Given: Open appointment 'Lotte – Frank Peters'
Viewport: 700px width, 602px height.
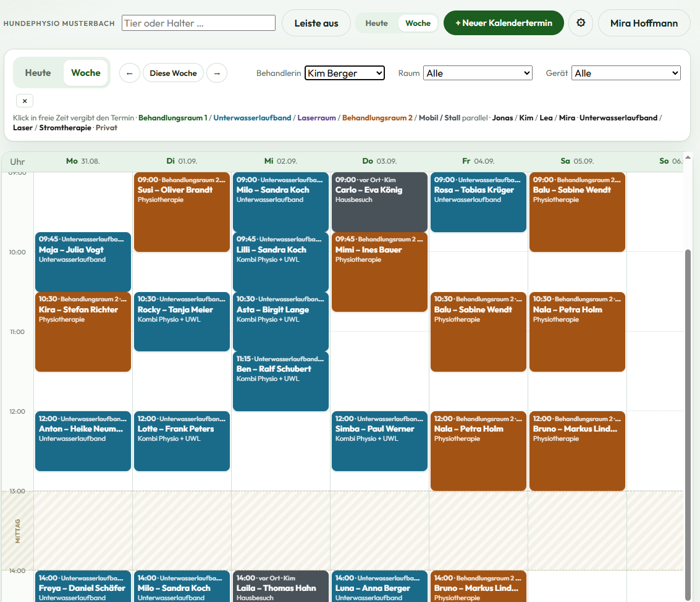Looking at the screenshot, I should 182,441.
